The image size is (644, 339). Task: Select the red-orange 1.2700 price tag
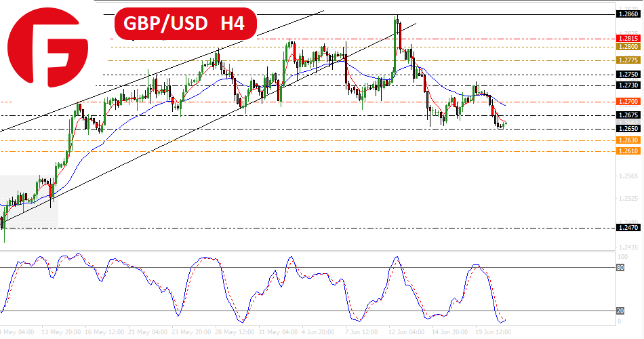click(x=628, y=102)
